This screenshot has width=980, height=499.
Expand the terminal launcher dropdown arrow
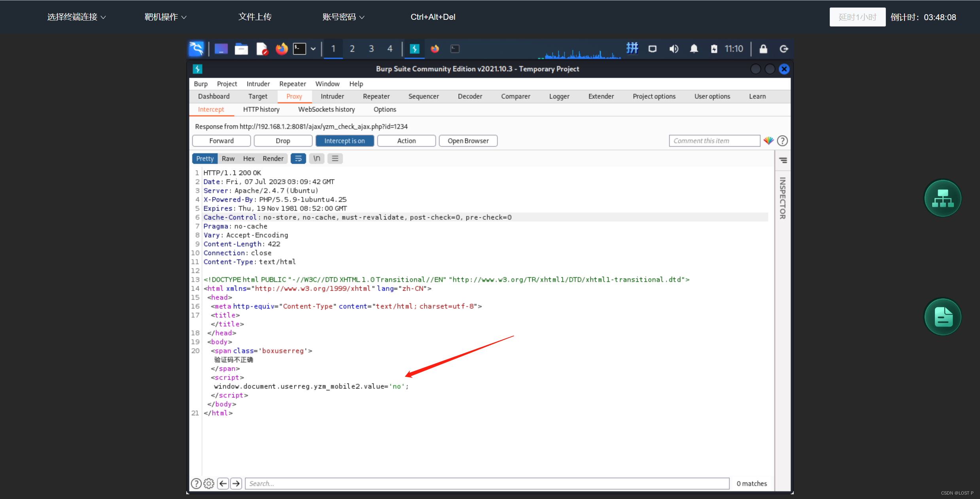pyautogui.click(x=313, y=49)
